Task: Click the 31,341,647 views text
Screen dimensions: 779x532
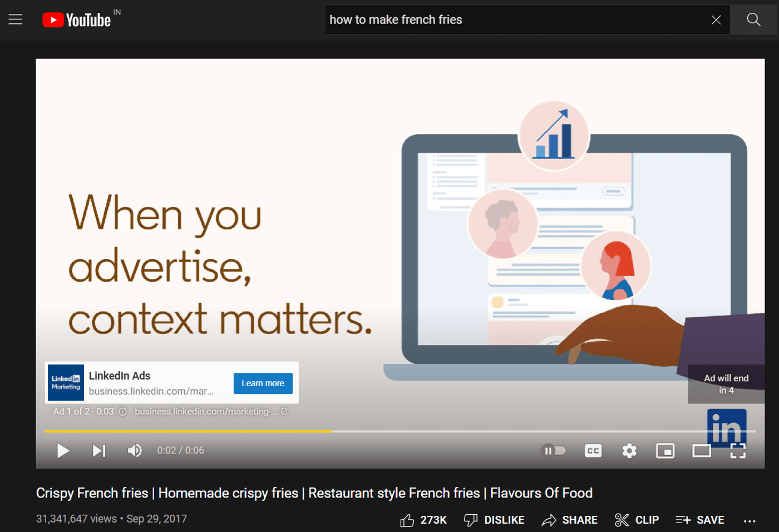Action: (76, 519)
